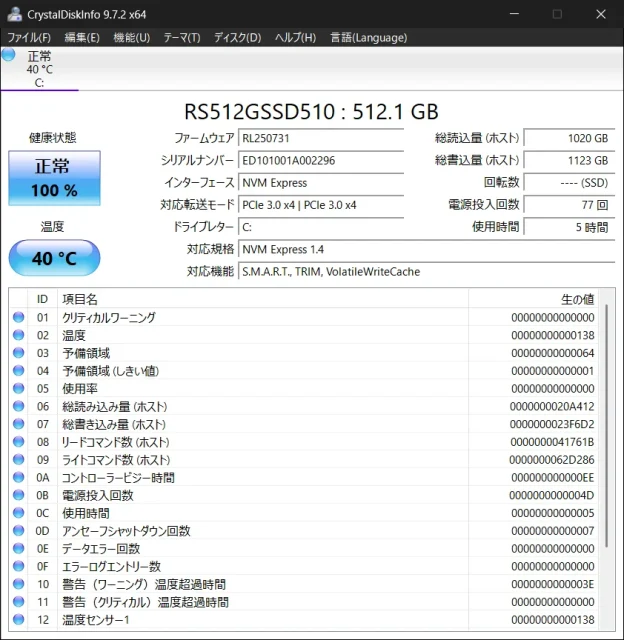The width and height of the screenshot is (624, 640).
Task: Click status icon of 総読み込み量 (ホスト) row
Action: pyautogui.click(x=18, y=407)
